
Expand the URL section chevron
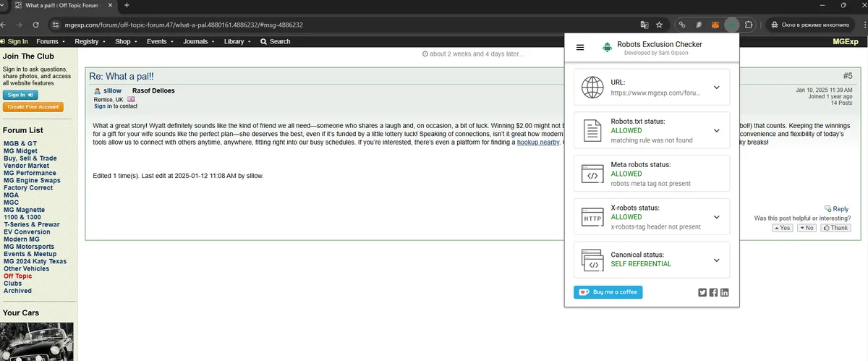[716, 88]
